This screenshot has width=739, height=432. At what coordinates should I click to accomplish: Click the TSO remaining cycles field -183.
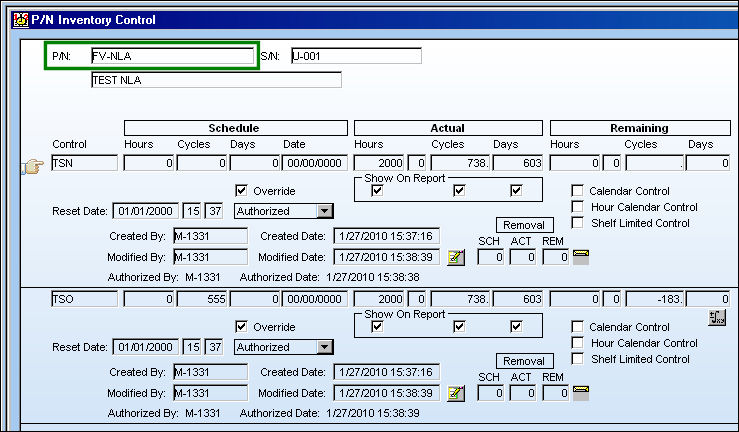[x=655, y=299]
